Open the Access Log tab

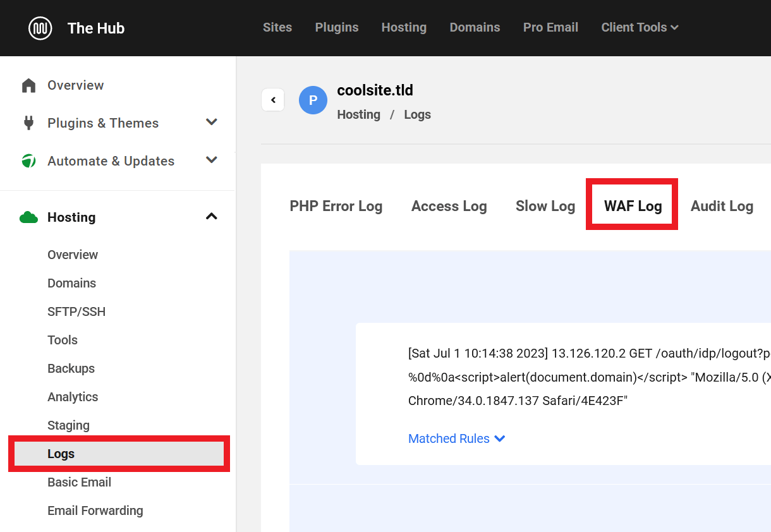(x=449, y=207)
